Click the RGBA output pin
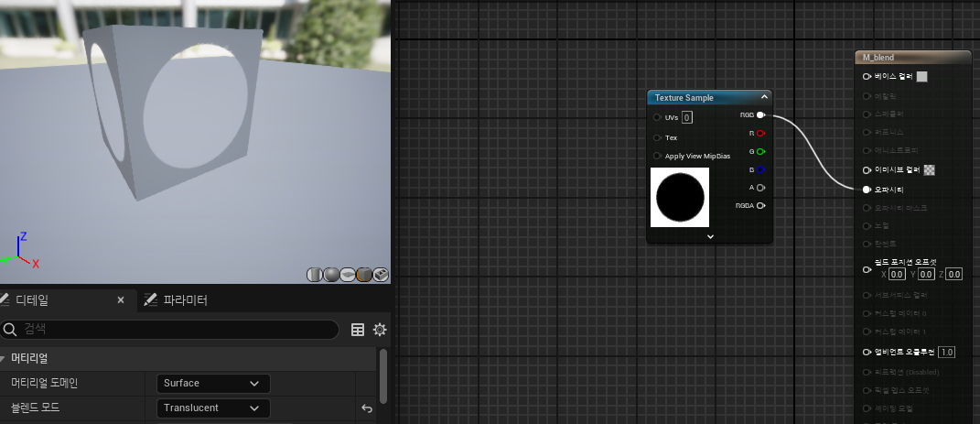The image size is (980, 424). [x=760, y=206]
